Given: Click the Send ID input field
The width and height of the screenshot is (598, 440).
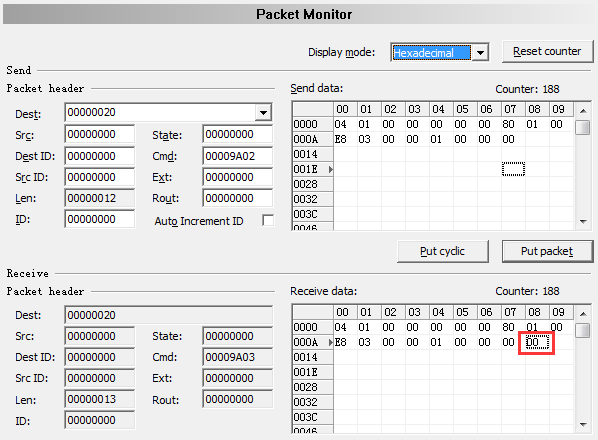Looking at the screenshot, I should (x=100, y=219).
